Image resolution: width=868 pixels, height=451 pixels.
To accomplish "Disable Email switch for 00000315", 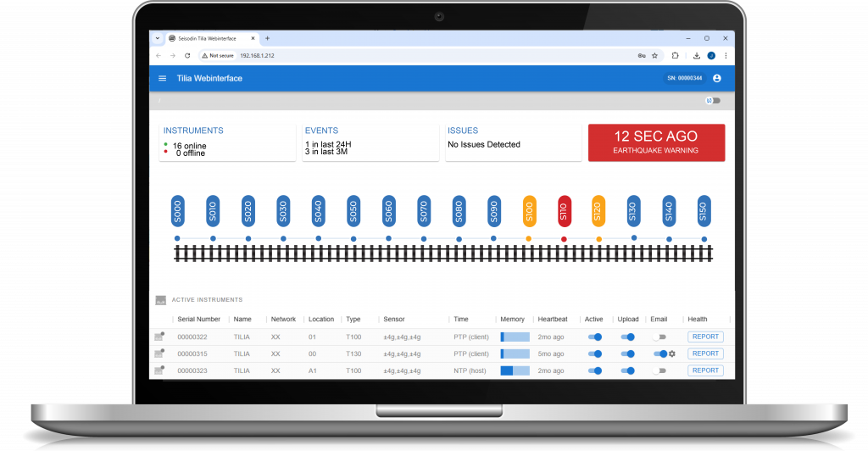I will pyautogui.click(x=660, y=354).
